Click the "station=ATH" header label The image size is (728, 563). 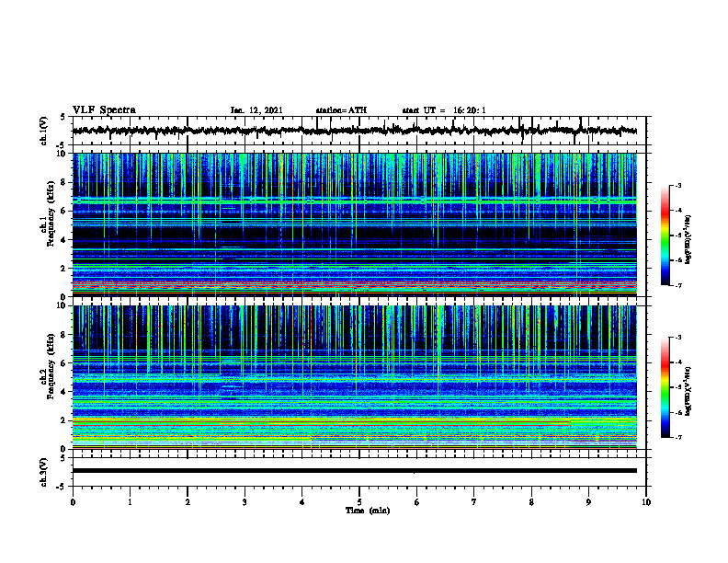[341, 110]
